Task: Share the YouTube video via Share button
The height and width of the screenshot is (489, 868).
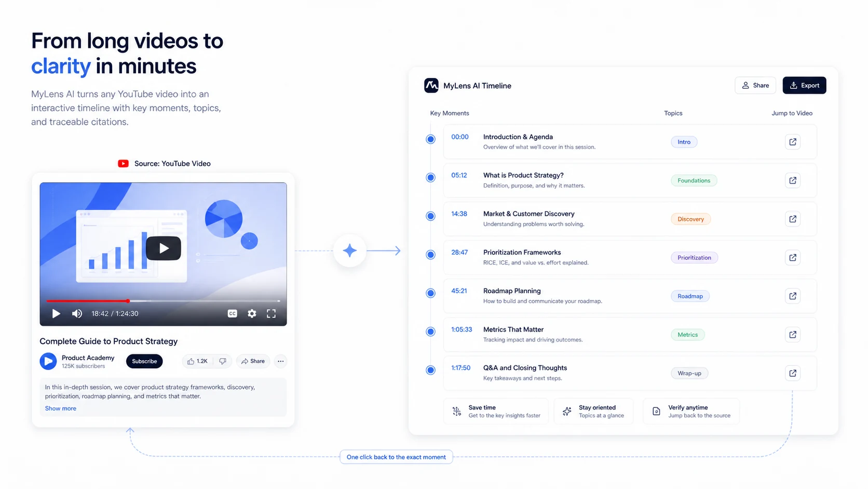Action: (253, 361)
